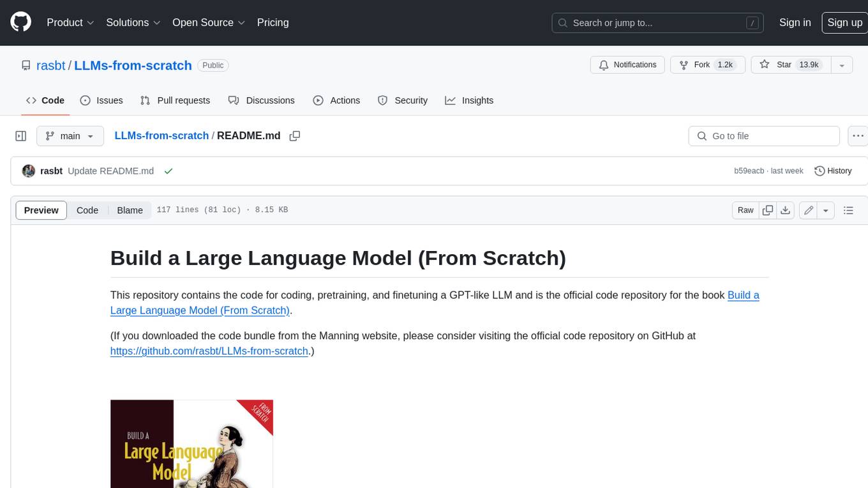The image size is (868, 488).
Task: Switch to the Code view
Action: click(87, 210)
